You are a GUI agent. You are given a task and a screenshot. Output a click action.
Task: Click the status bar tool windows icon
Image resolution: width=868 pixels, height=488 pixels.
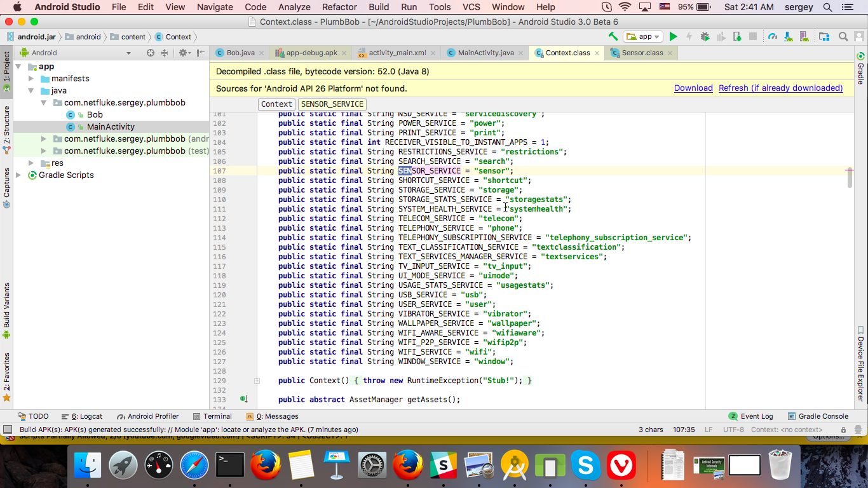point(8,430)
